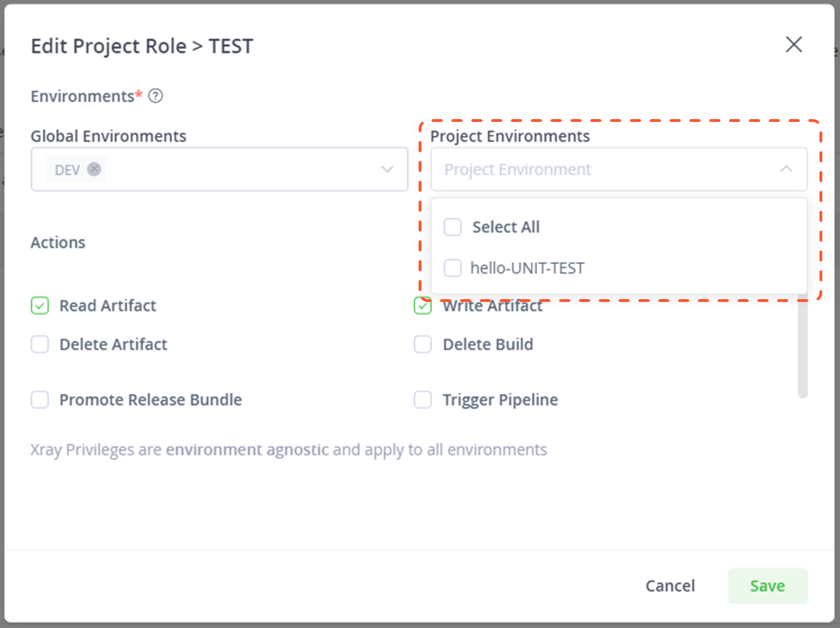Check the Select All checkbox
Viewport: 840px width, 628px height.
tap(453, 227)
